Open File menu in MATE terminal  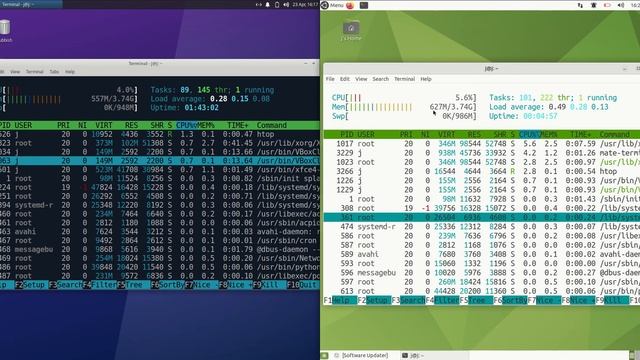(x=330, y=79)
